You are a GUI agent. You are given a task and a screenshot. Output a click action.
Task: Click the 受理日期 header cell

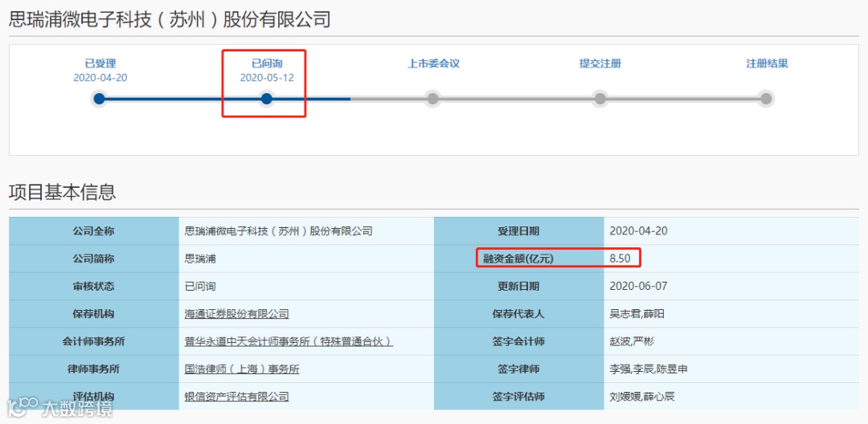point(518,231)
